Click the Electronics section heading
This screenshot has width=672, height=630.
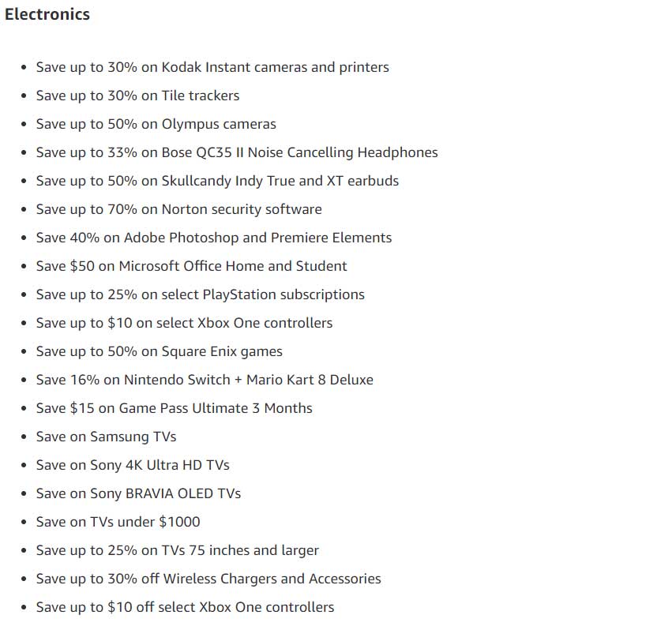click(47, 14)
